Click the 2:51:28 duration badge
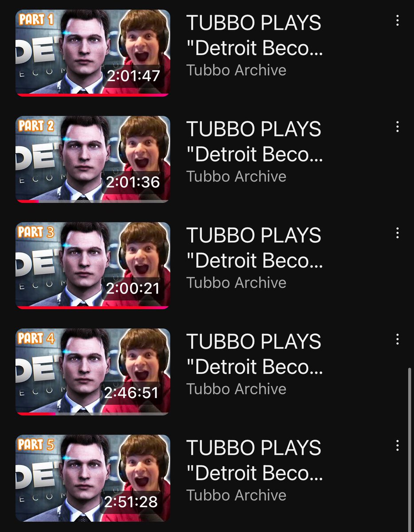The height and width of the screenshot is (532, 414). pos(131,501)
